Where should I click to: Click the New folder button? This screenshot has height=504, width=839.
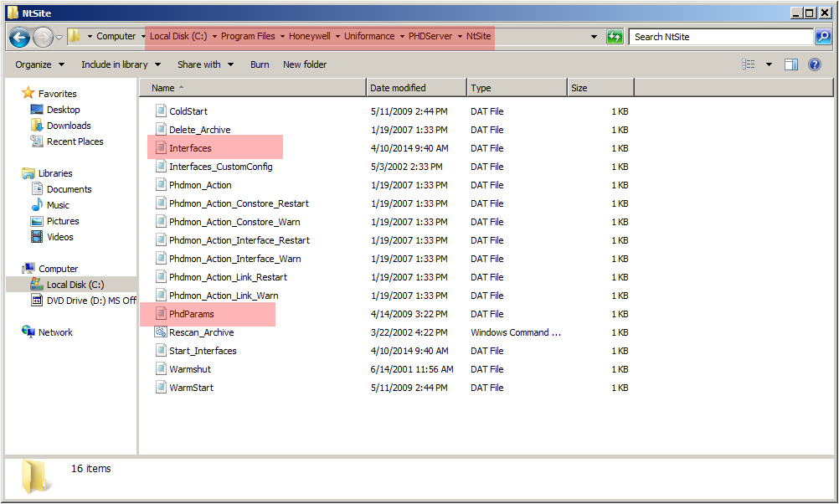[x=304, y=64]
